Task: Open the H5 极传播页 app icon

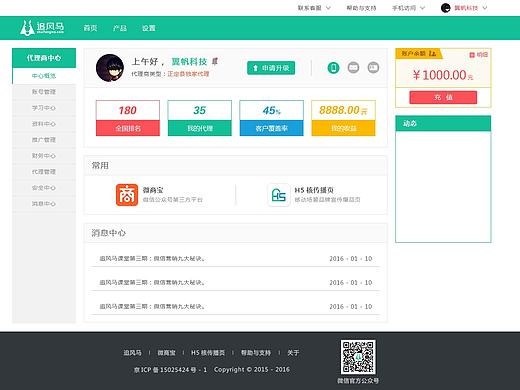Action: 279,195
